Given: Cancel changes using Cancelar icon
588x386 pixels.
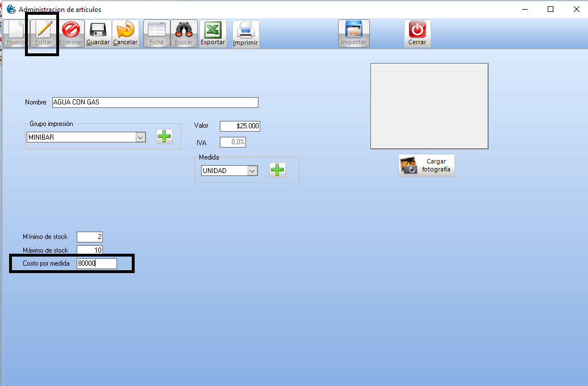Looking at the screenshot, I should [126, 33].
